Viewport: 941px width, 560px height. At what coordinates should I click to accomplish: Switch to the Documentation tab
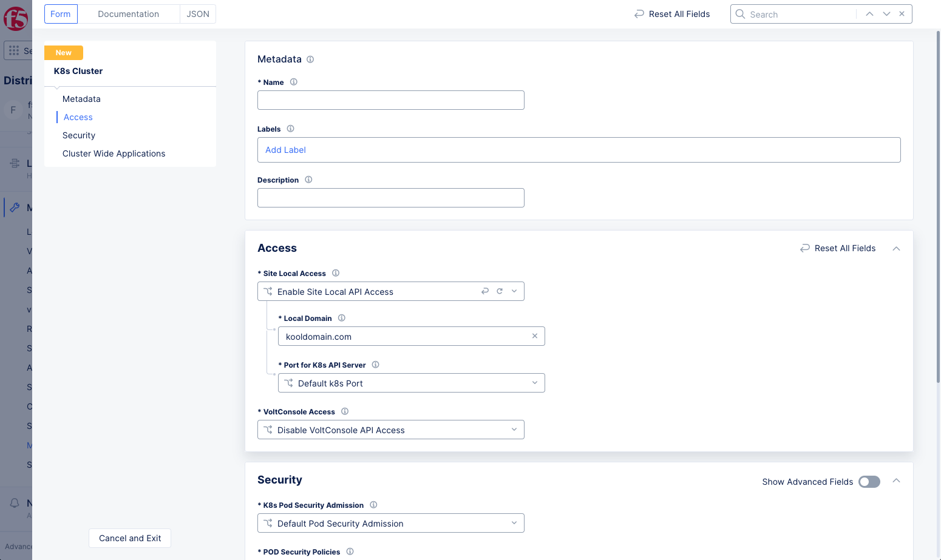(x=128, y=14)
